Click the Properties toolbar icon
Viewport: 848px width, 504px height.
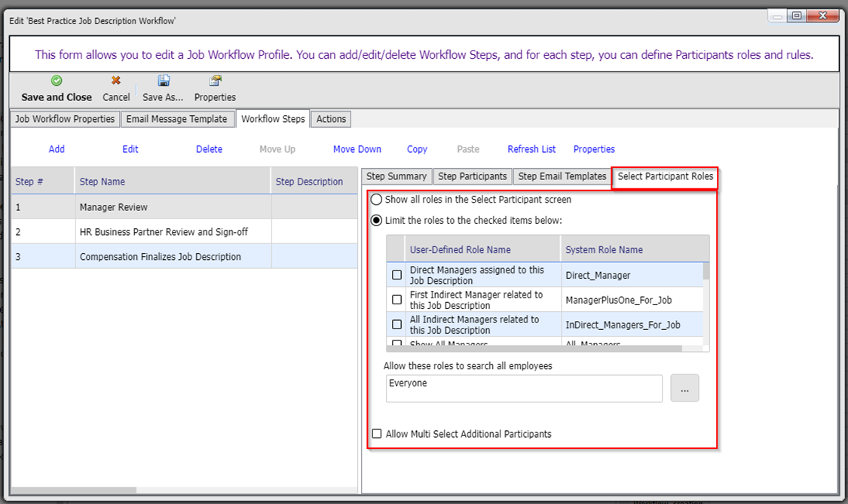click(x=215, y=81)
